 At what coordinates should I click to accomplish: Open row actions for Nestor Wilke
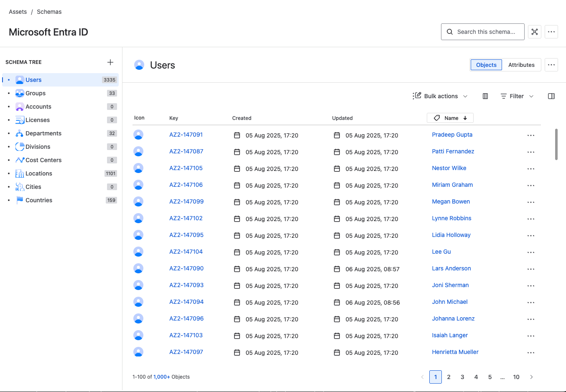(531, 169)
